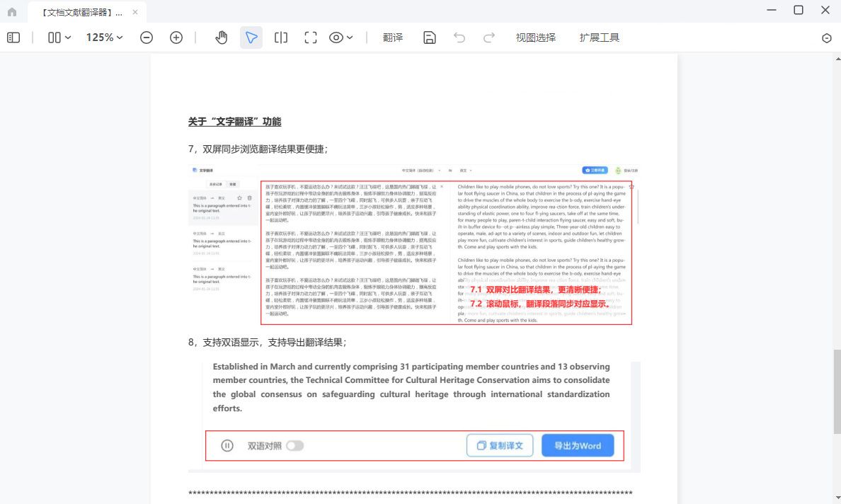The image size is (841, 504).
Task: Zoom out with the minus icon
Action: pos(147,38)
